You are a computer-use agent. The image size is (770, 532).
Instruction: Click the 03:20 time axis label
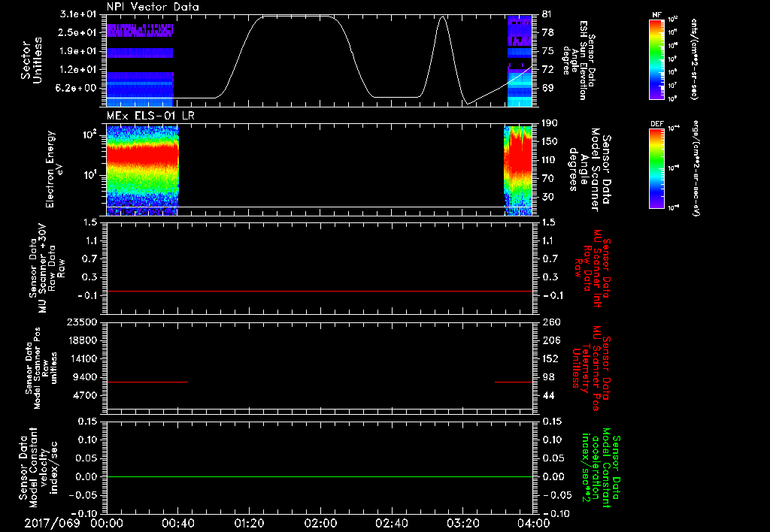[462, 523]
